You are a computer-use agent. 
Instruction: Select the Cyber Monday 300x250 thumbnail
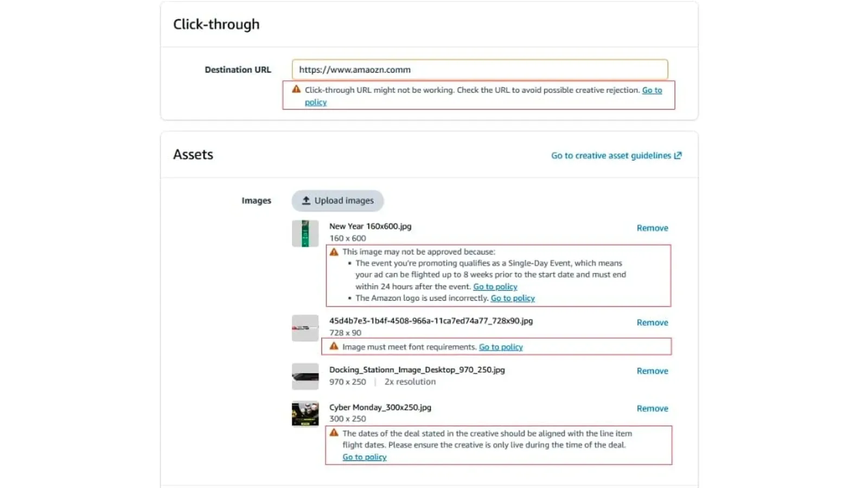[305, 414]
